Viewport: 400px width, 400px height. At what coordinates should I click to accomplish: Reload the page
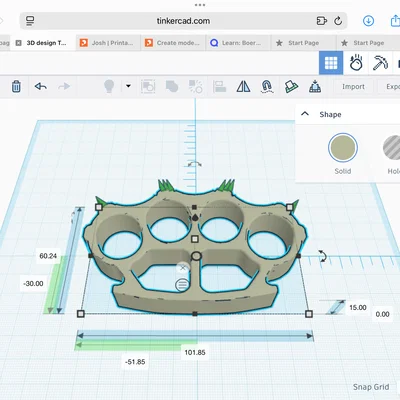(338, 21)
